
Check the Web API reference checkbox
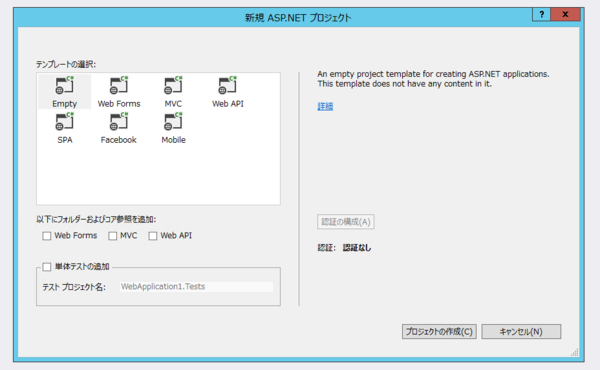pyautogui.click(x=153, y=236)
